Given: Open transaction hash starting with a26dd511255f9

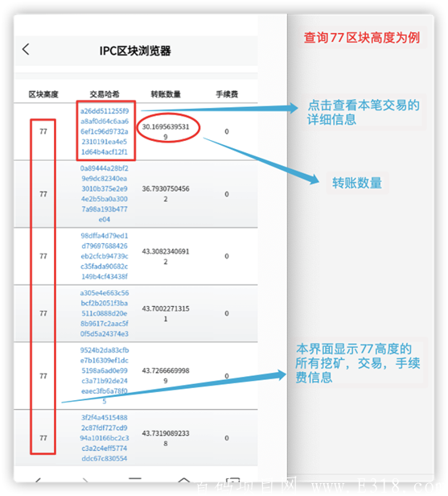Looking at the screenshot, I should pyautogui.click(x=105, y=131).
